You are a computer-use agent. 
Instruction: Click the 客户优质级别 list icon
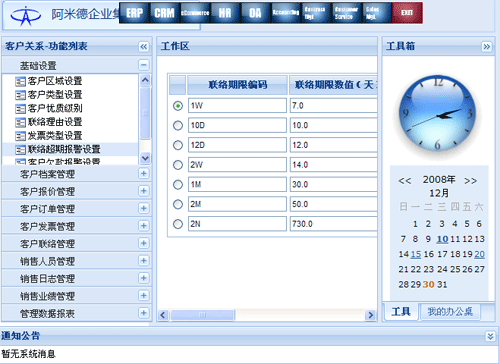(x=20, y=109)
